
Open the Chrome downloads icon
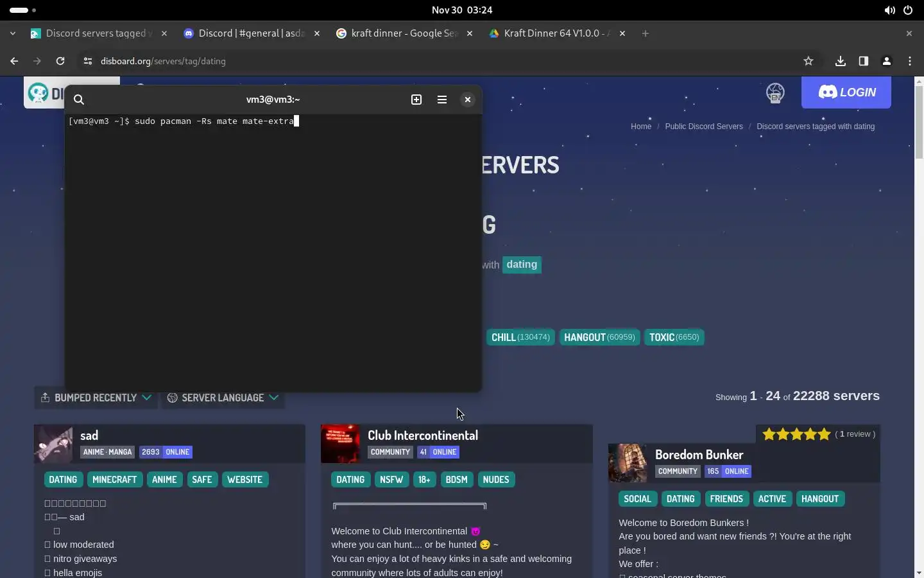coord(841,61)
